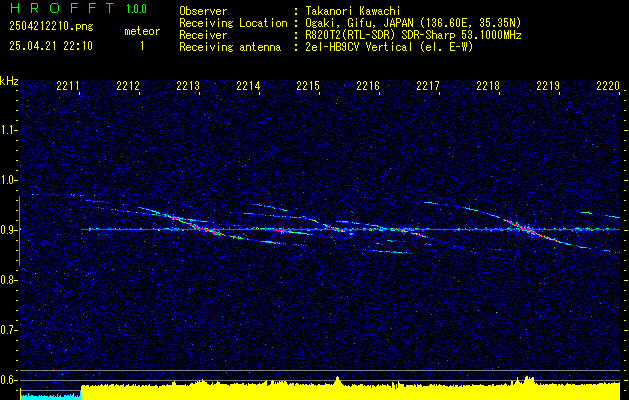Click the meteor count value 1
Image resolution: width=629 pixels, height=400 pixels.
point(142,46)
